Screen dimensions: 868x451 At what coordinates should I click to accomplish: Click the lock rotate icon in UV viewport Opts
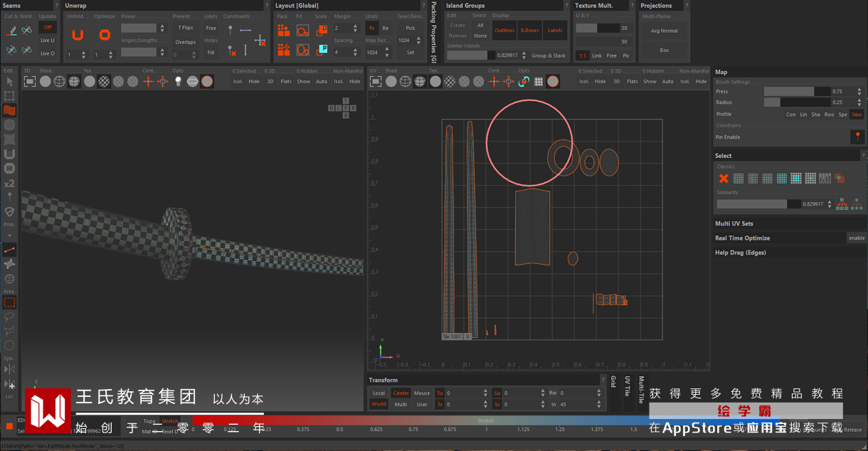(524, 82)
